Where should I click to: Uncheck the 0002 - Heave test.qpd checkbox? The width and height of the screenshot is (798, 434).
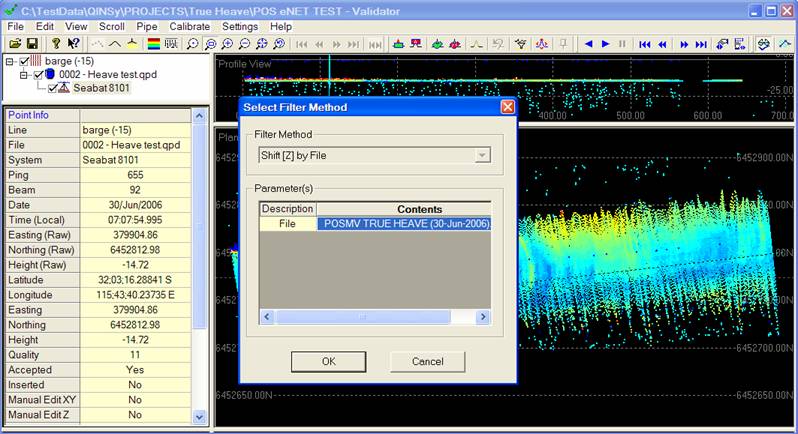click(x=39, y=75)
